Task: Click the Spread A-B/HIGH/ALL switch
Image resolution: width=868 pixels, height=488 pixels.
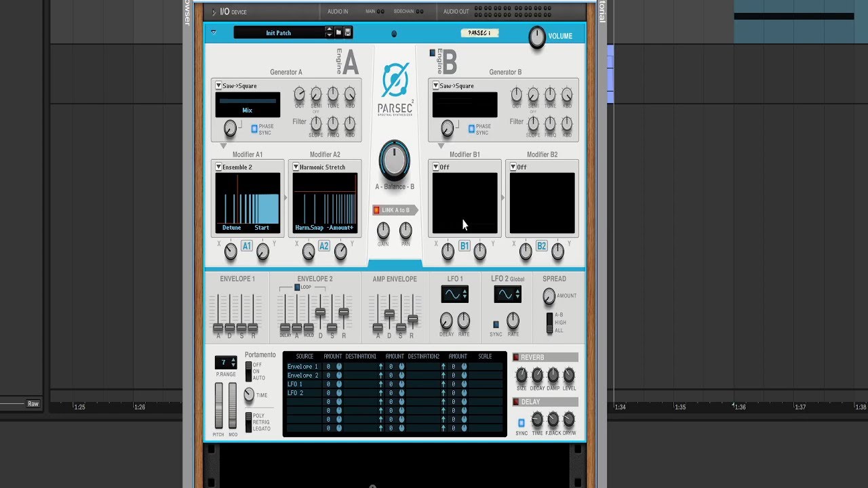Action: (x=550, y=323)
